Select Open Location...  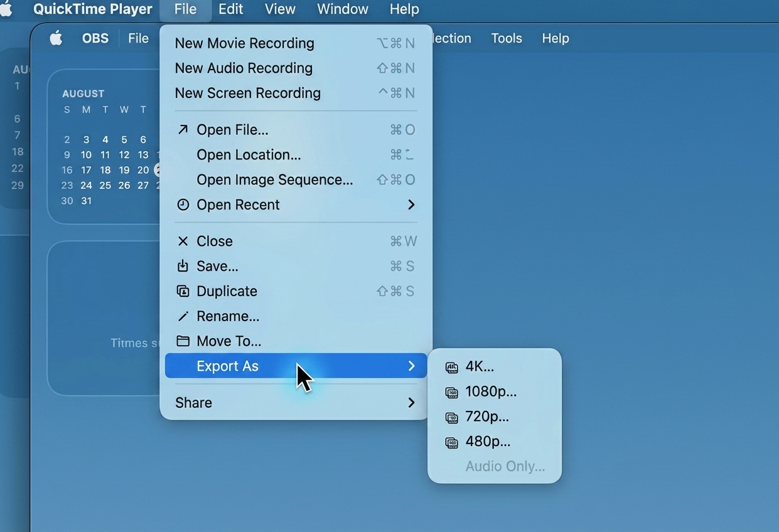296,155
